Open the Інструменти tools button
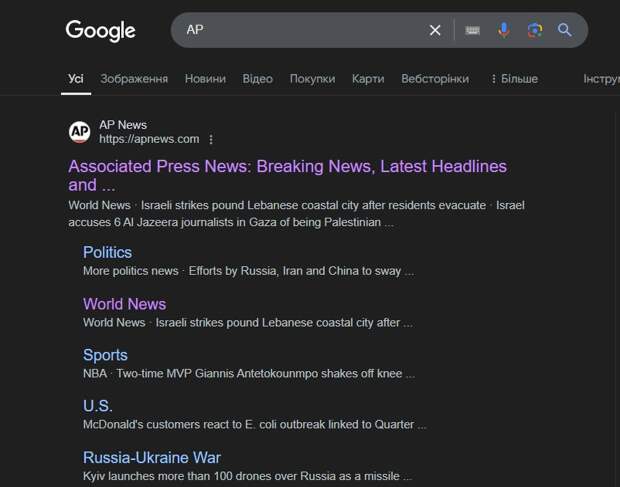This screenshot has height=487, width=620. pos(601,79)
